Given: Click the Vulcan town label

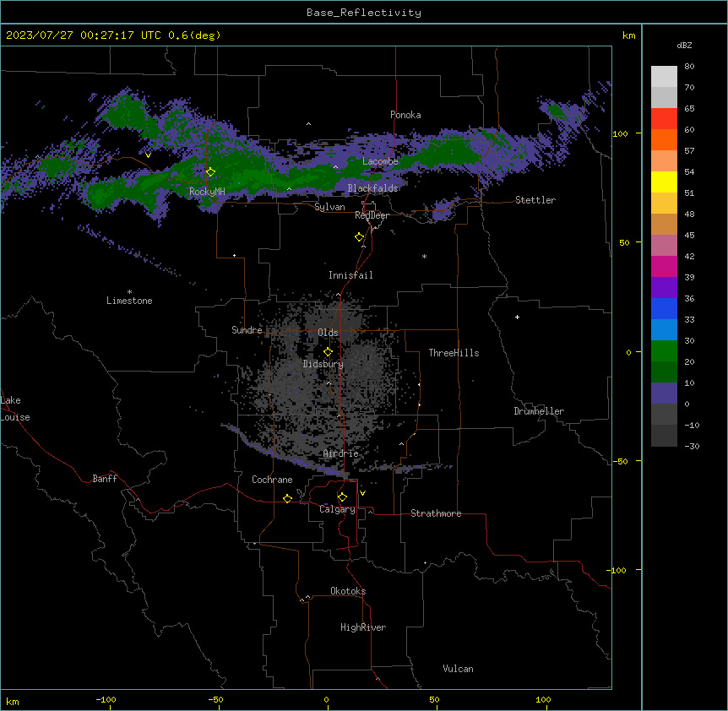Looking at the screenshot, I should [458, 669].
